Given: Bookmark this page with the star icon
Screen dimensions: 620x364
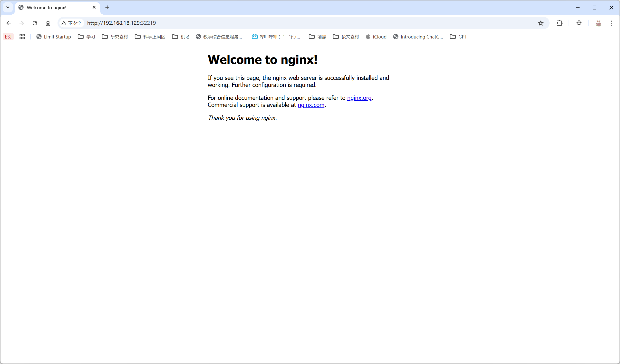Looking at the screenshot, I should 541,23.
